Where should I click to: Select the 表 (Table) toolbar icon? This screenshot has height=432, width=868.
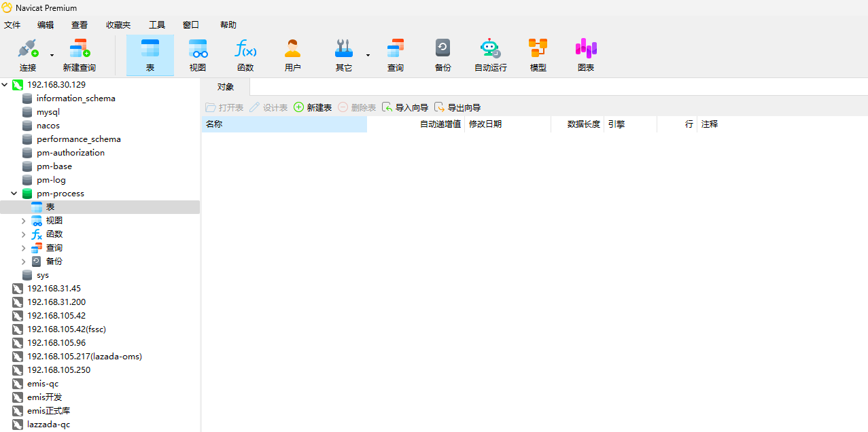click(150, 55)
